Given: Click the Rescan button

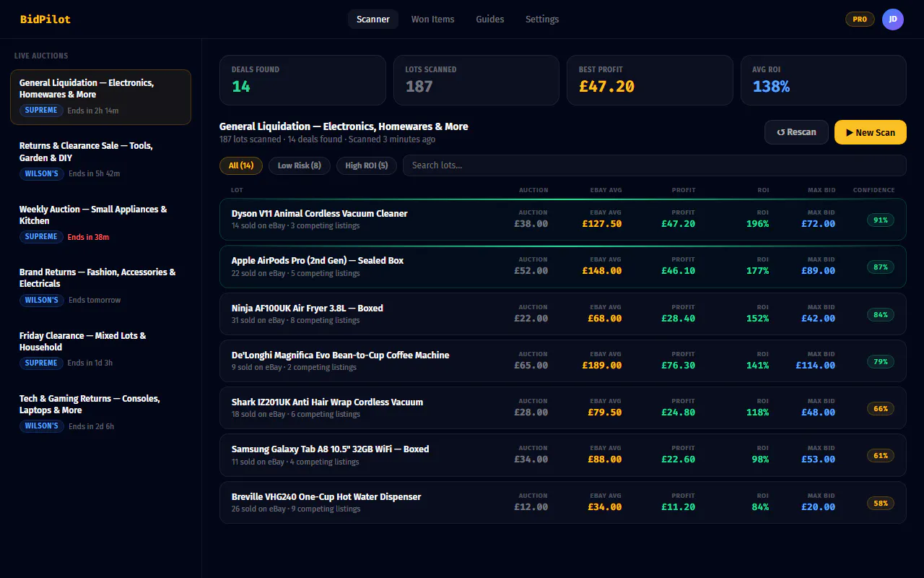Looking at the screenshot, I should [x=797, y=132].
